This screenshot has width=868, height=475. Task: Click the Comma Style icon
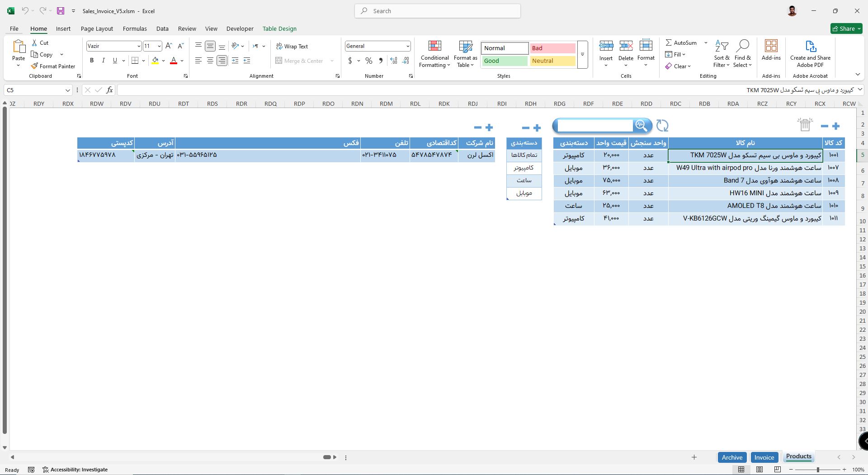click(381, 61)
